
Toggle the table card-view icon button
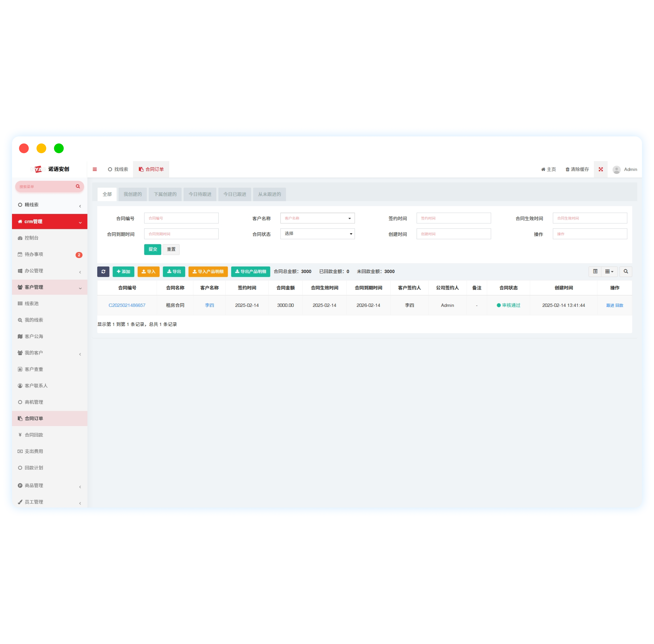pos(595,271)
